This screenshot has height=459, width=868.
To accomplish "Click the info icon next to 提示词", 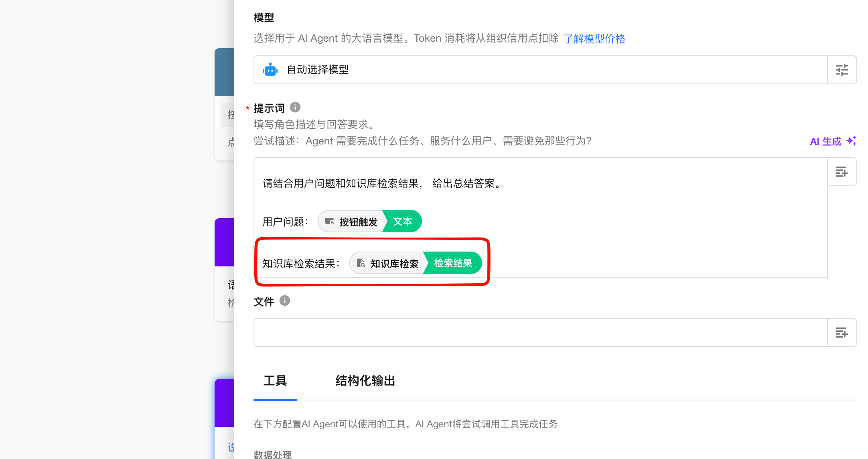I will click(x=295, y=108).
